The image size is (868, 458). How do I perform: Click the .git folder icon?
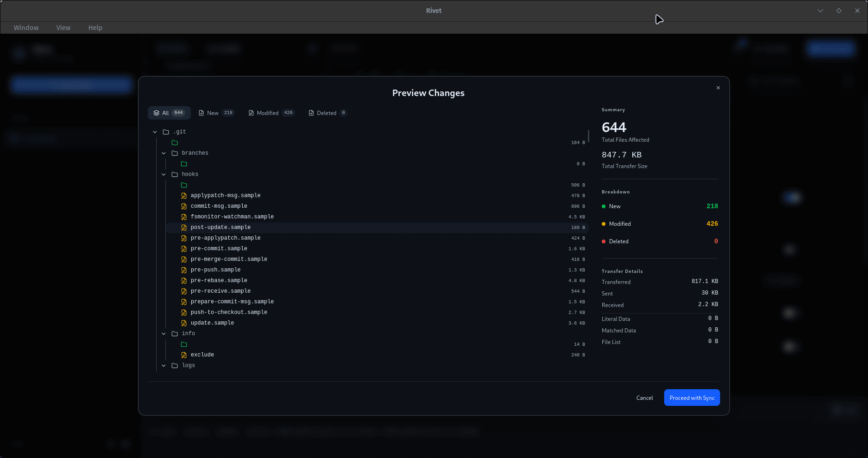pos(166,132)
